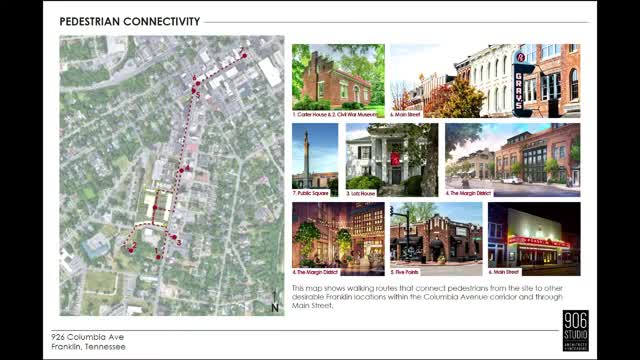Click the "7. Public Square" caption
This screenshot has height=360, width=640.
click(x=311, y=193)
